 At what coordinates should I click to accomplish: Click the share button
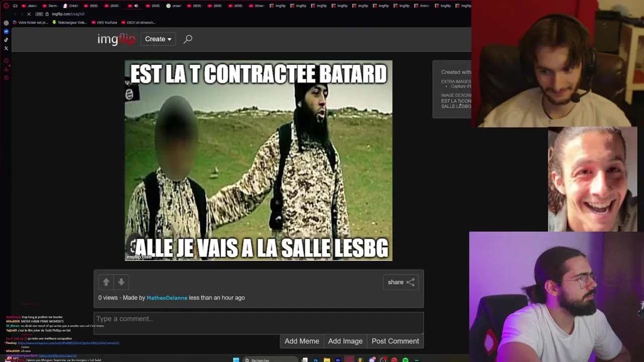click(x=400, y=282)
